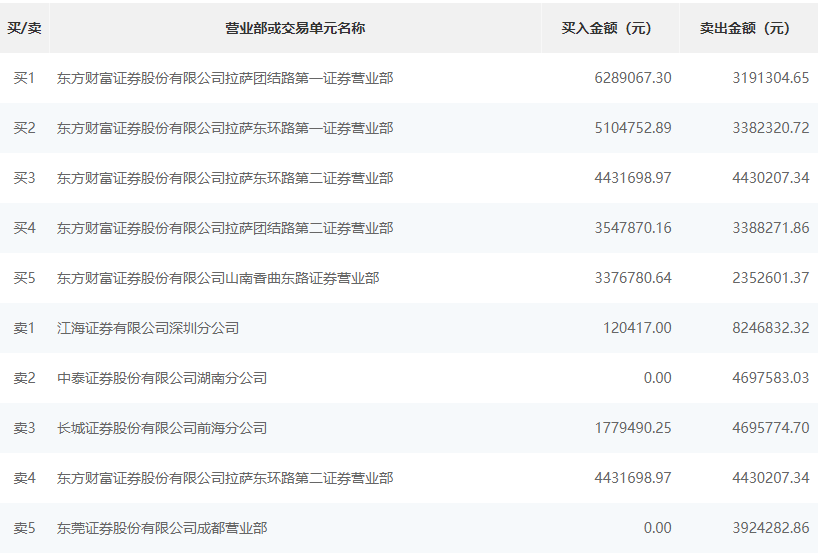Open 拉萨东环路第一证券营业部 link in 买2 row
Viewport: 822px width, 556px height.
point(225,128)
